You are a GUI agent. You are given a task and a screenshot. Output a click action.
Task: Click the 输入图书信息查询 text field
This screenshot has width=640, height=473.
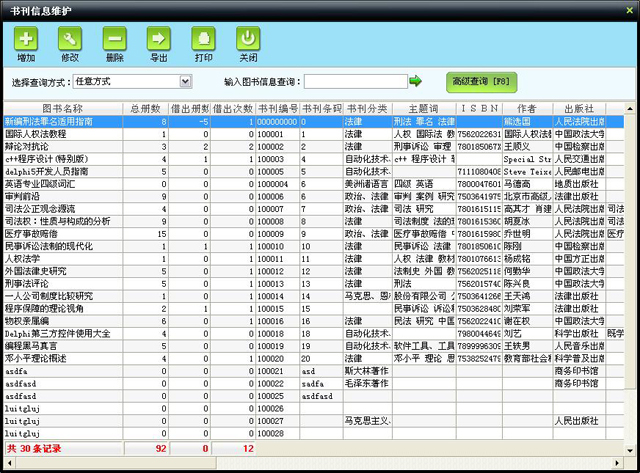[355, 81]
